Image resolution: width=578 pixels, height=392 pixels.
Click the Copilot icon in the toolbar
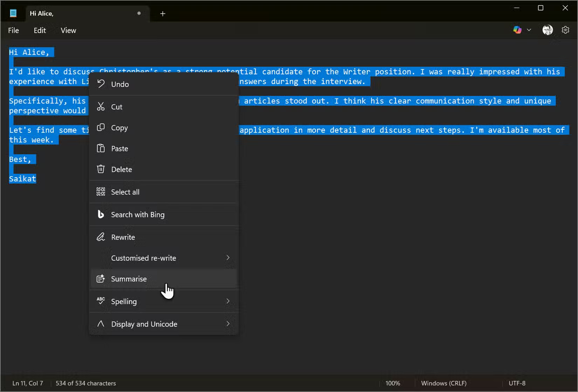tap(517, 30)
